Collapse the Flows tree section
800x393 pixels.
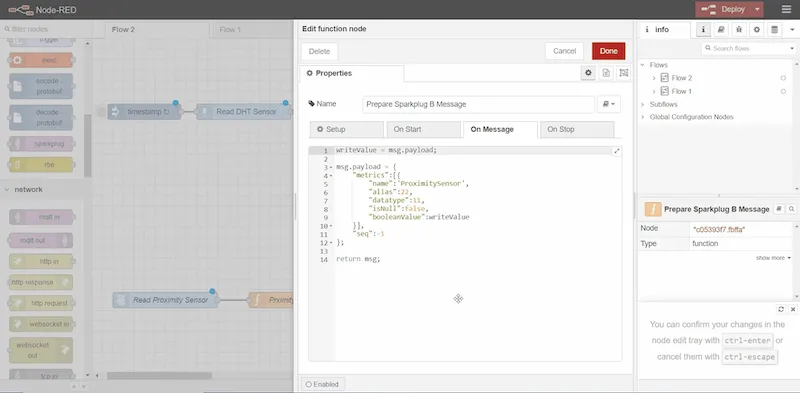643,65
